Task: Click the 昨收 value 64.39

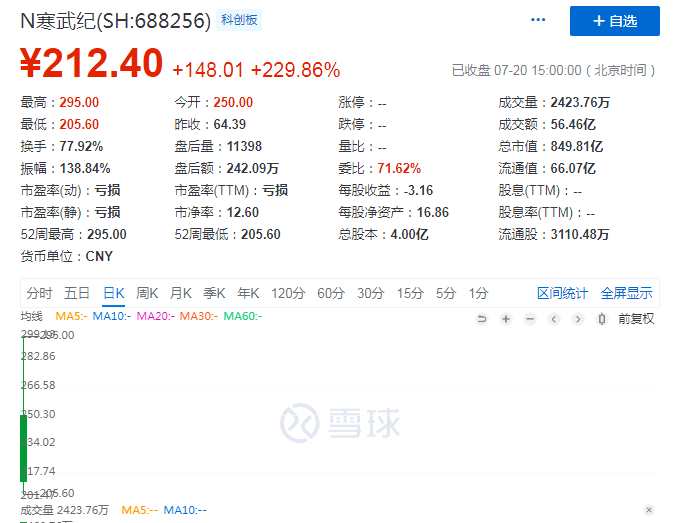Action: pos(229,124)
